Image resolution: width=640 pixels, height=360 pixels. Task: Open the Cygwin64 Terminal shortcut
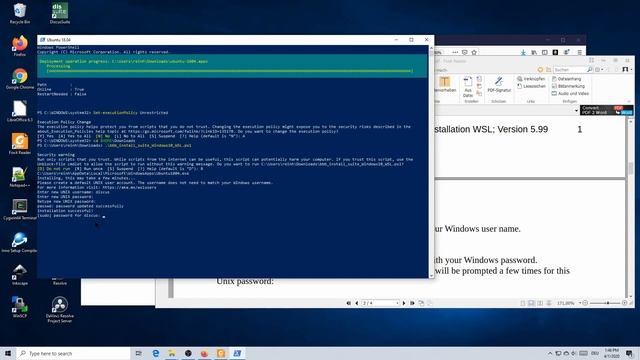[x=20, y=209]
